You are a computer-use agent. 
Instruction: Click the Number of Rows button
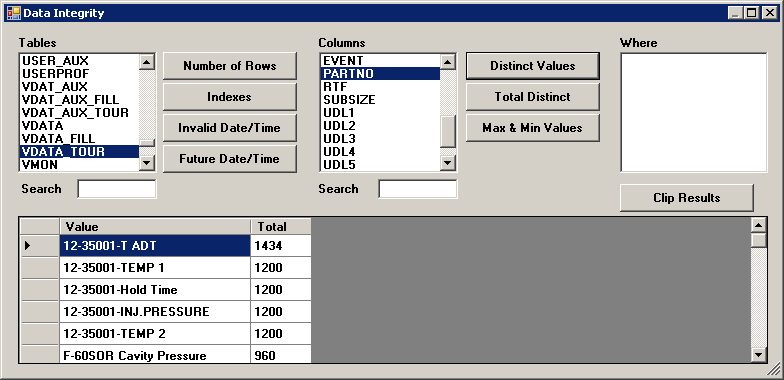pyautogui.click(x=230, y=66)
